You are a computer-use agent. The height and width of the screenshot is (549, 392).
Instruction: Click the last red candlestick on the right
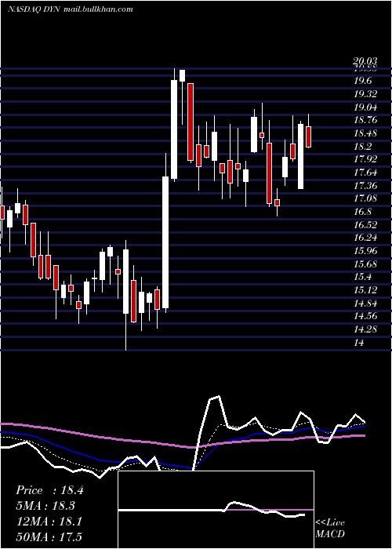click(308, 137)
